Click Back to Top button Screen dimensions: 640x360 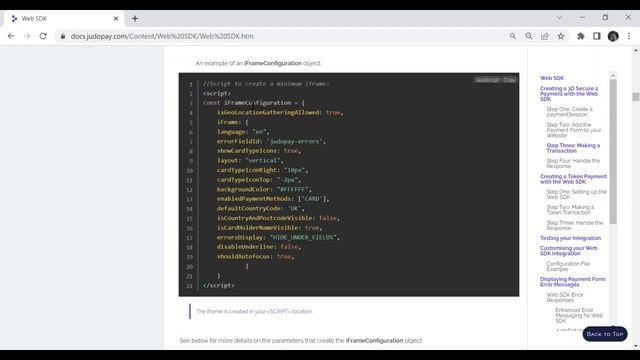[605, 334]
